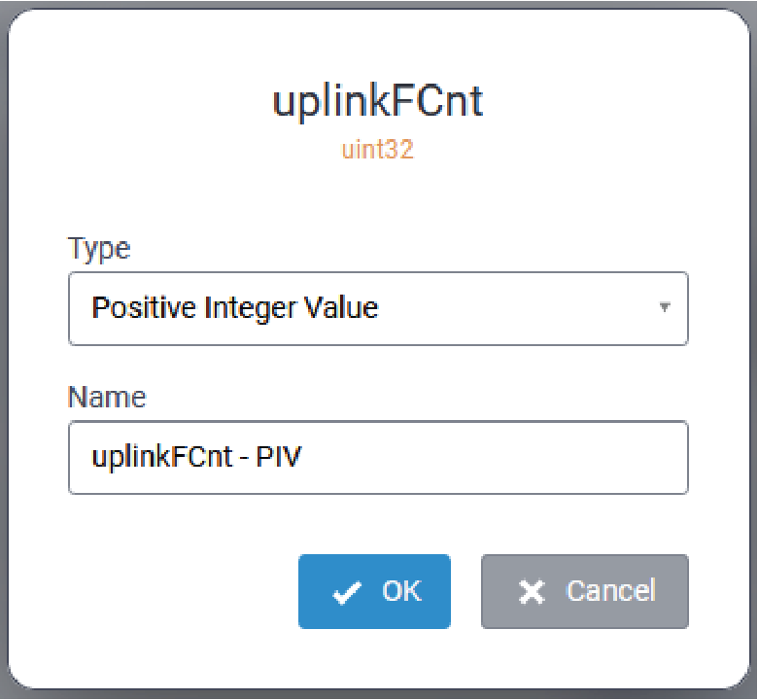Image resolution: width=758 pixels, height=700 pixels.
Task: Click empty dialog area below the buttons
Action: coord(378,659)
